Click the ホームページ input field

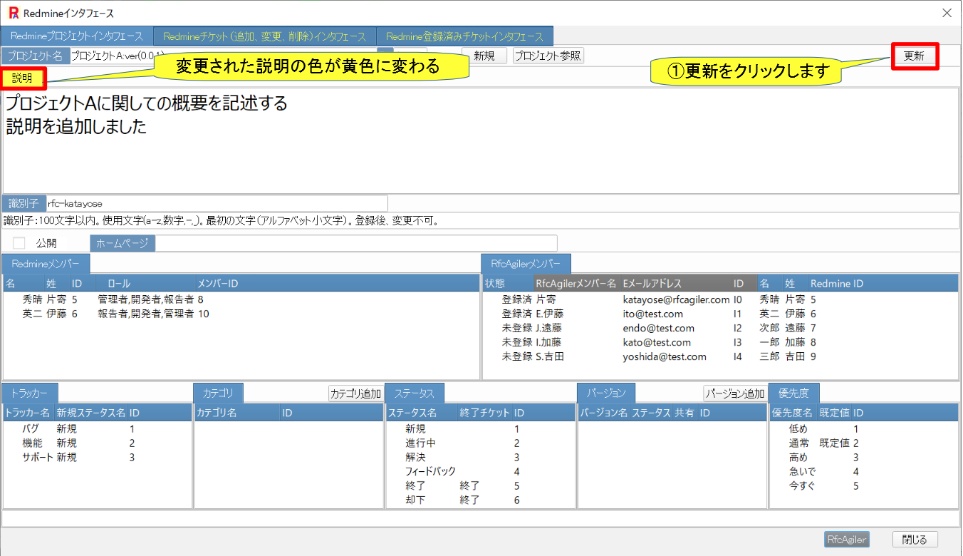tap(356, 243)
